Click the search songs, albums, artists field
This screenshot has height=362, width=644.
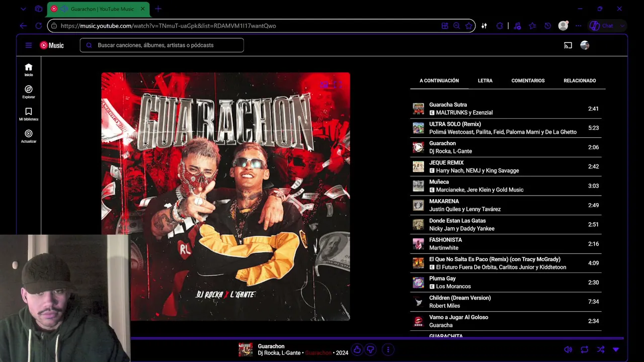click(x=162, y=45)
